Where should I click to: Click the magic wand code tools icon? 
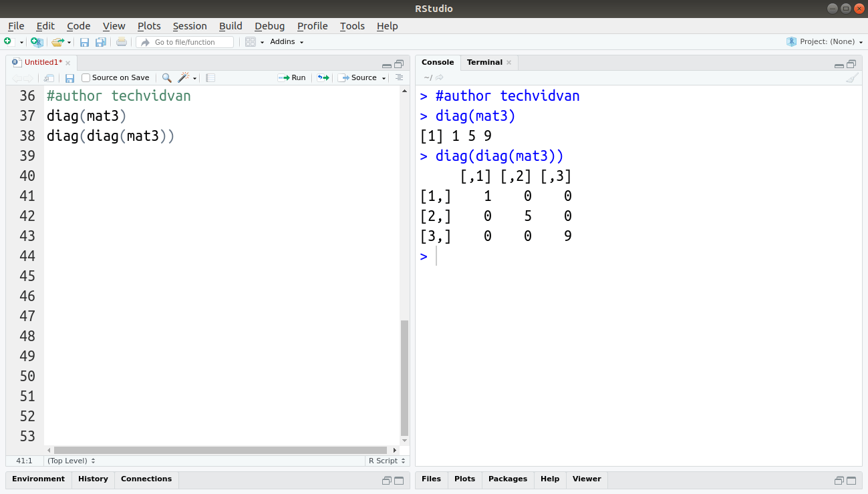(182, 77)
